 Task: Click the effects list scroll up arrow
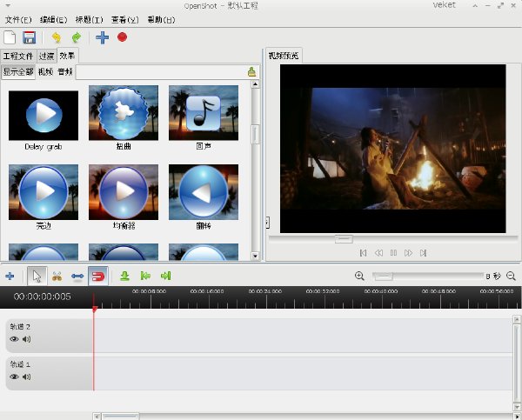255,84
